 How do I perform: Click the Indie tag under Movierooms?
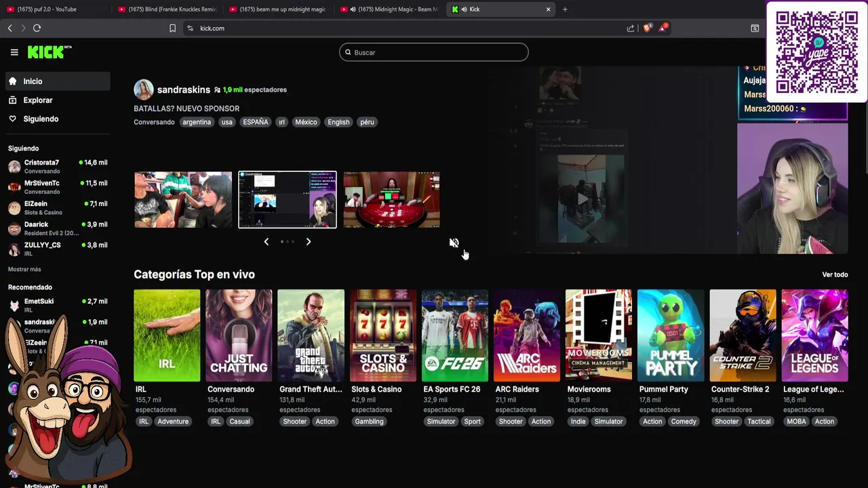[578, 422]
